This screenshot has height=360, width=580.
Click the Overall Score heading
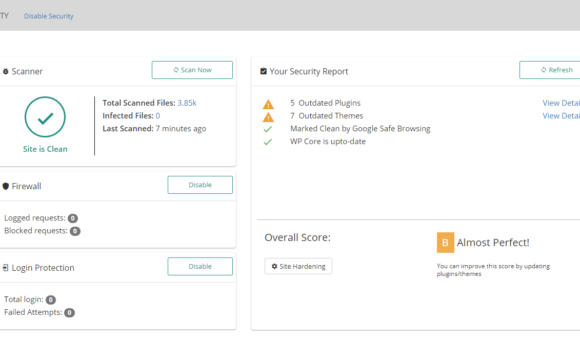297,238
